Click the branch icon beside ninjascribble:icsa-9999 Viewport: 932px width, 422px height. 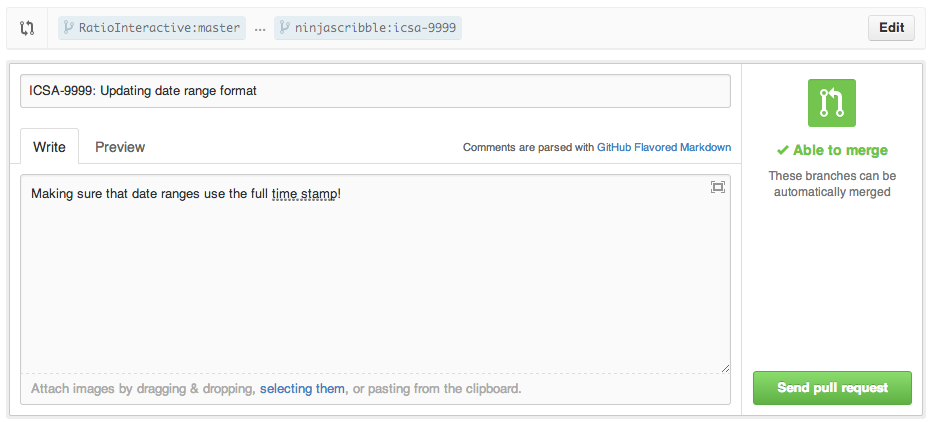tap(285, 28)
